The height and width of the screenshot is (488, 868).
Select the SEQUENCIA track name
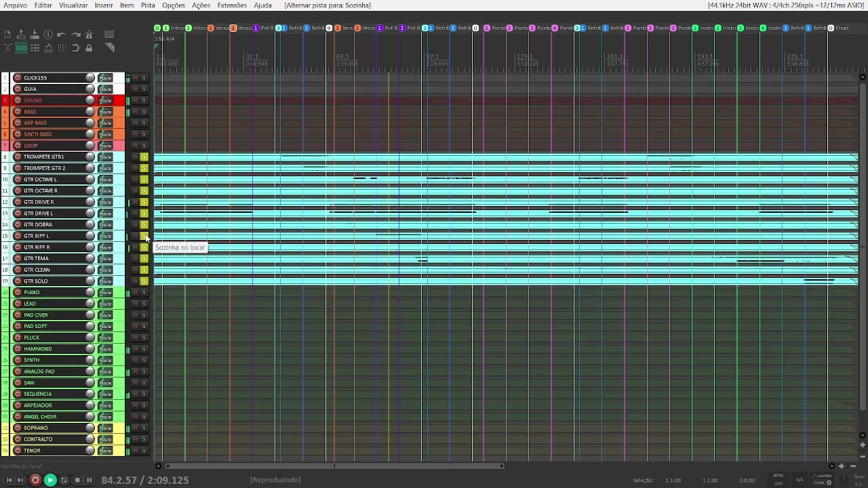37,394
